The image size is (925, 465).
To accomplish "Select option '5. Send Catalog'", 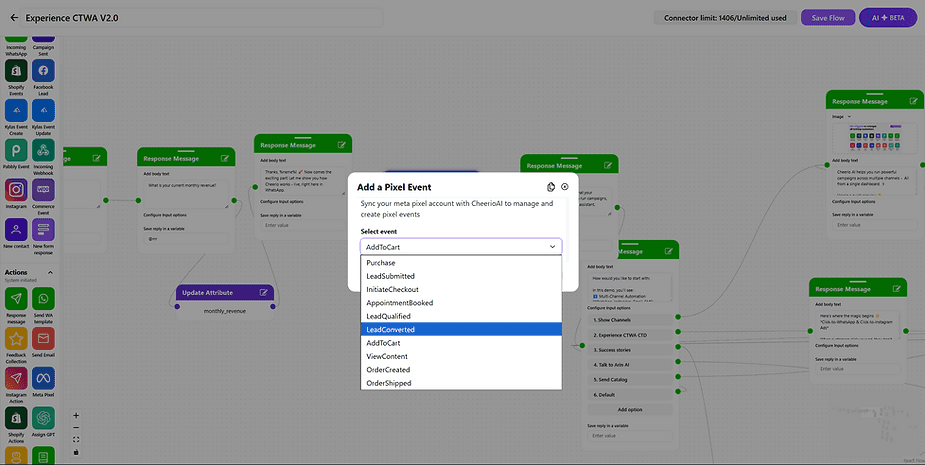I will pos(629,379).
